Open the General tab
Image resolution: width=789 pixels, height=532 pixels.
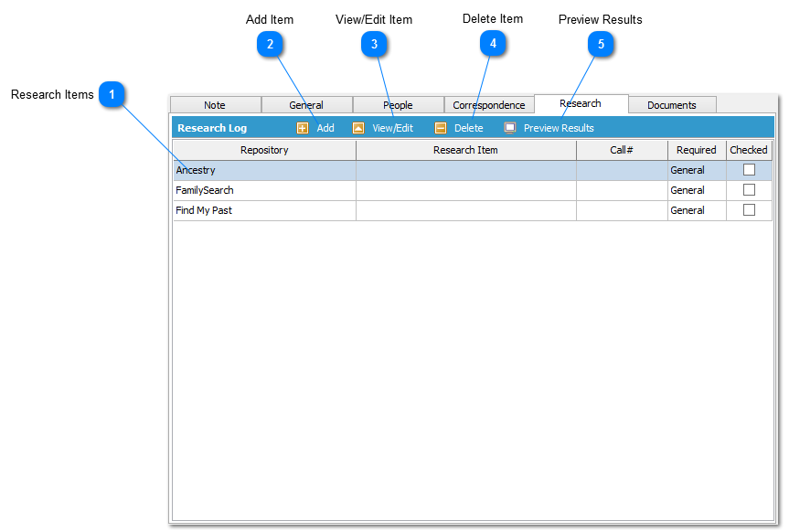tap(306, 104)
